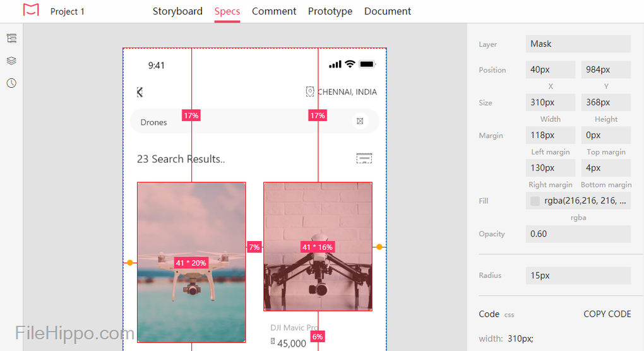The height and width of the screenshot is (351, 644).
Task: Click the Fill rgba value field
Action: [578, 201]
